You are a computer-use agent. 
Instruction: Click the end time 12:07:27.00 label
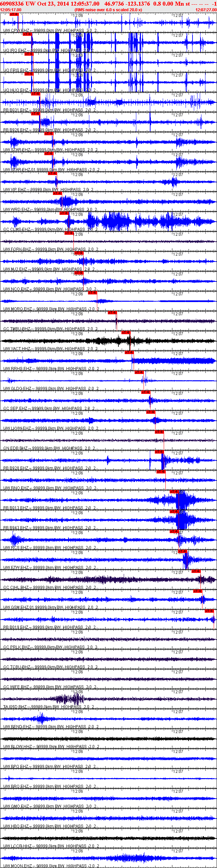(x=206, y=10)
